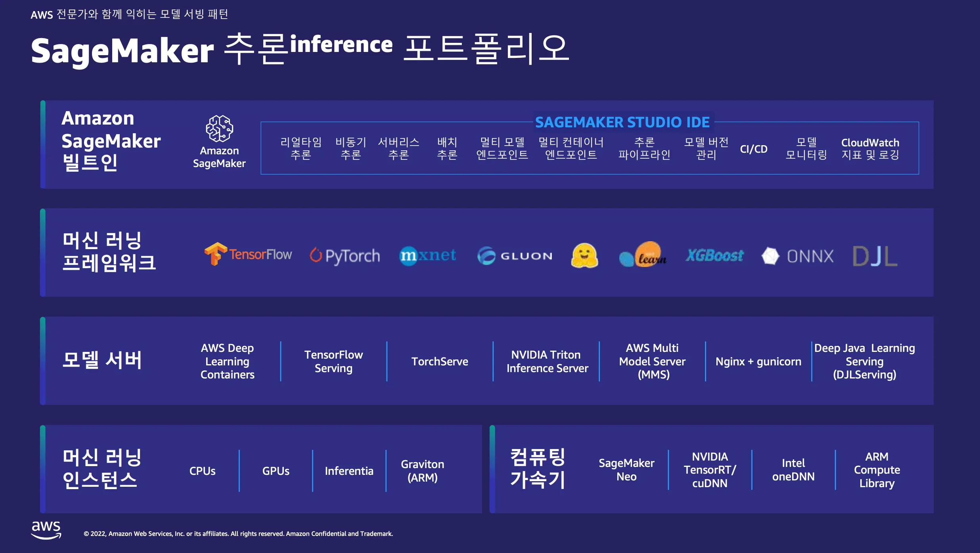Select the CPUs instance type

[x=203, y=471]
